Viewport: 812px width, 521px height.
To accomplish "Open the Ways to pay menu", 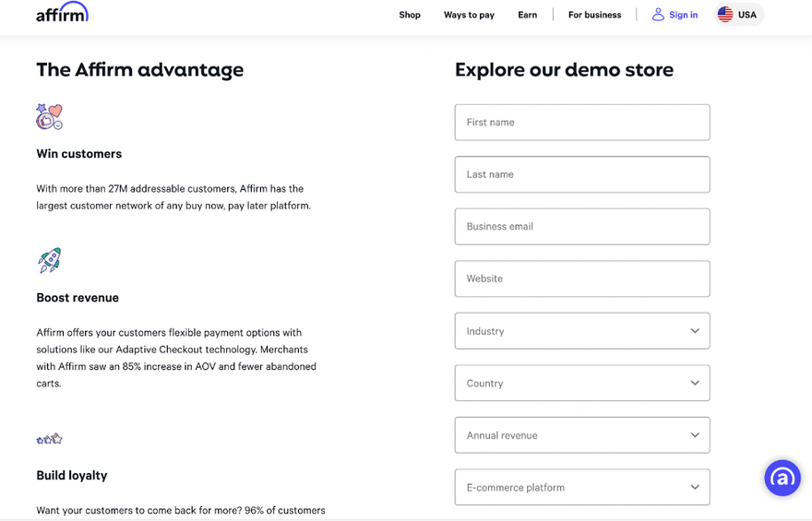I will 469,15.
